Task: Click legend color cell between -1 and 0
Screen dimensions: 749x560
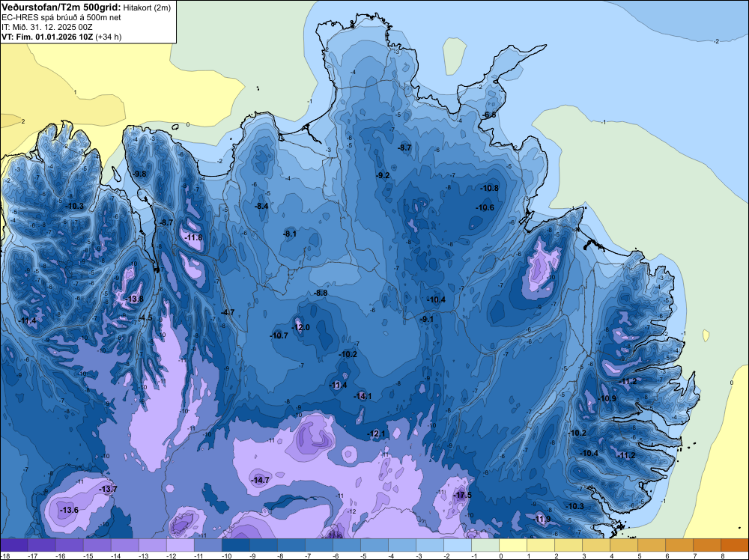Action: (485, 545)
